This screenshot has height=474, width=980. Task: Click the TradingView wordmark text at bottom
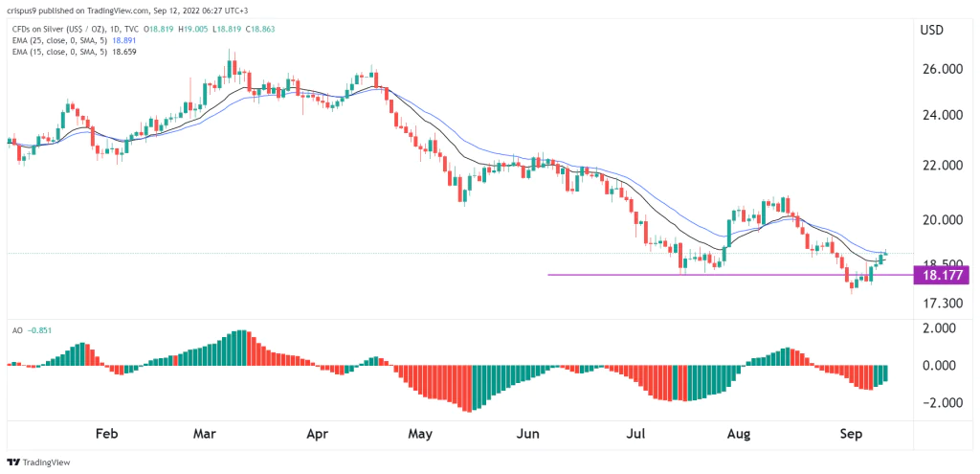[46, 463]
